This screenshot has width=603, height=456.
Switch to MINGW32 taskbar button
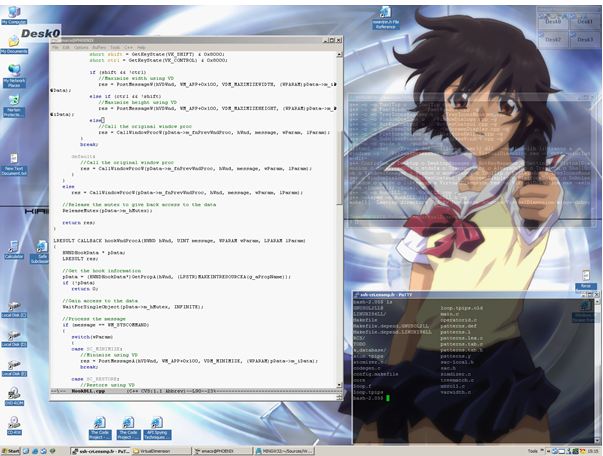tap(283, 451)
